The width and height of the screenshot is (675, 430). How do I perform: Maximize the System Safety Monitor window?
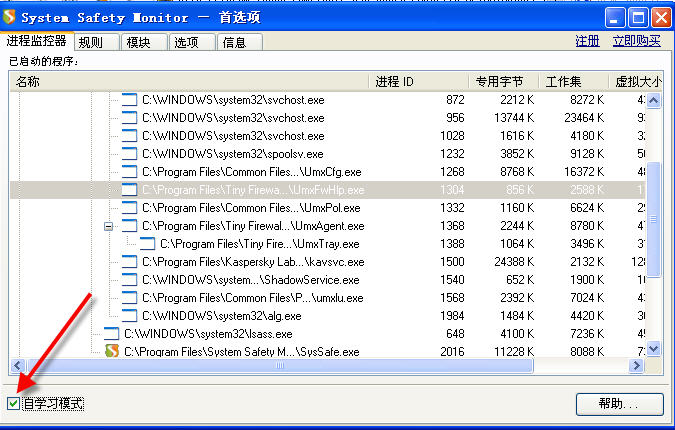coord(638,18)
